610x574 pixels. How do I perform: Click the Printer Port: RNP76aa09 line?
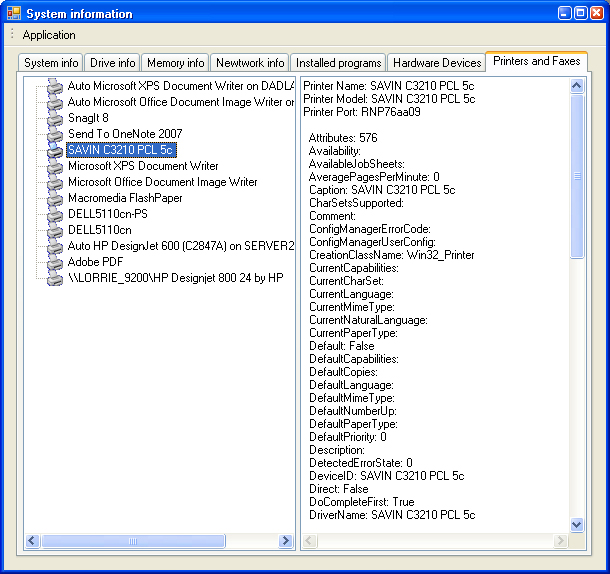[362, 112]
